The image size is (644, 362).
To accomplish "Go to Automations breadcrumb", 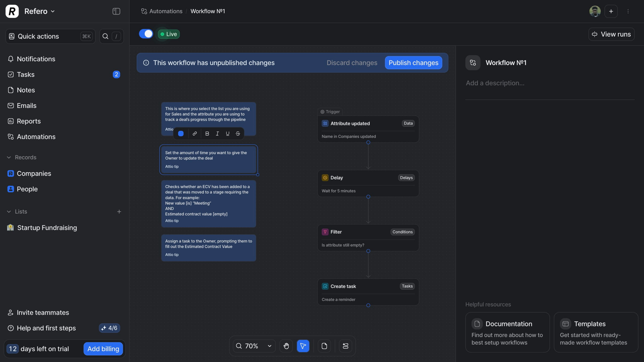I will coord(166,11).
